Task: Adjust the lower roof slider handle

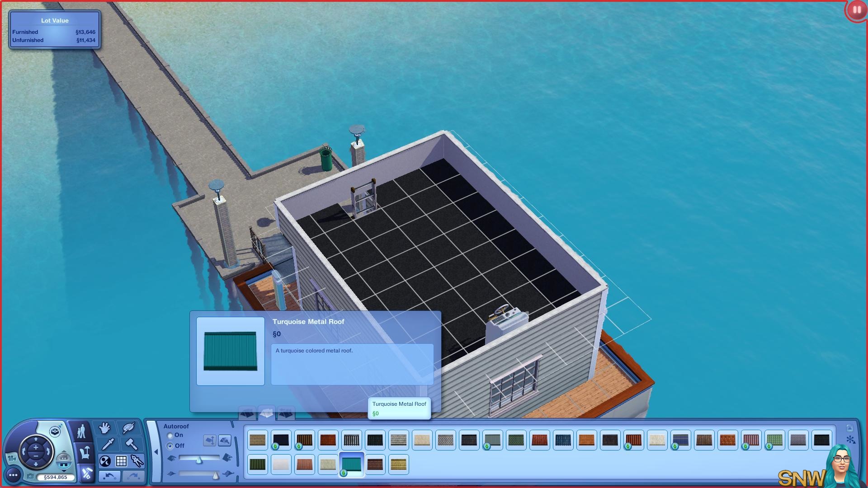Action: pyautogui.click(x=216, y=475)
